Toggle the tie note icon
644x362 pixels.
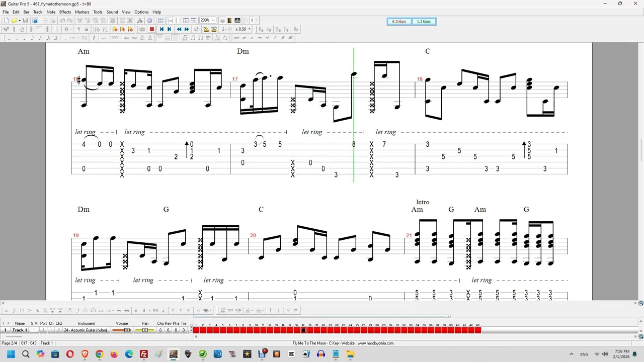[x=103, y=38]
